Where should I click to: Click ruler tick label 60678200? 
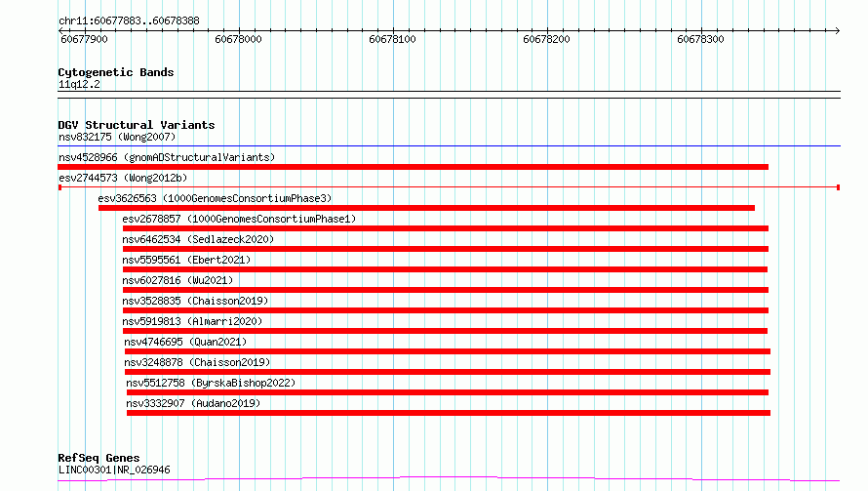[x=546, y=39]
